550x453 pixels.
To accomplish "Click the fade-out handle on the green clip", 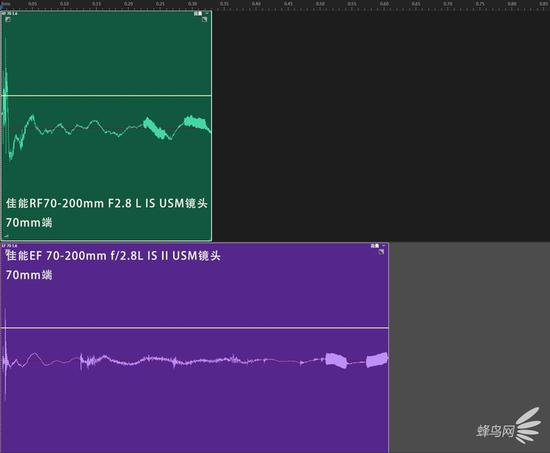I will [x=204, y=20].
